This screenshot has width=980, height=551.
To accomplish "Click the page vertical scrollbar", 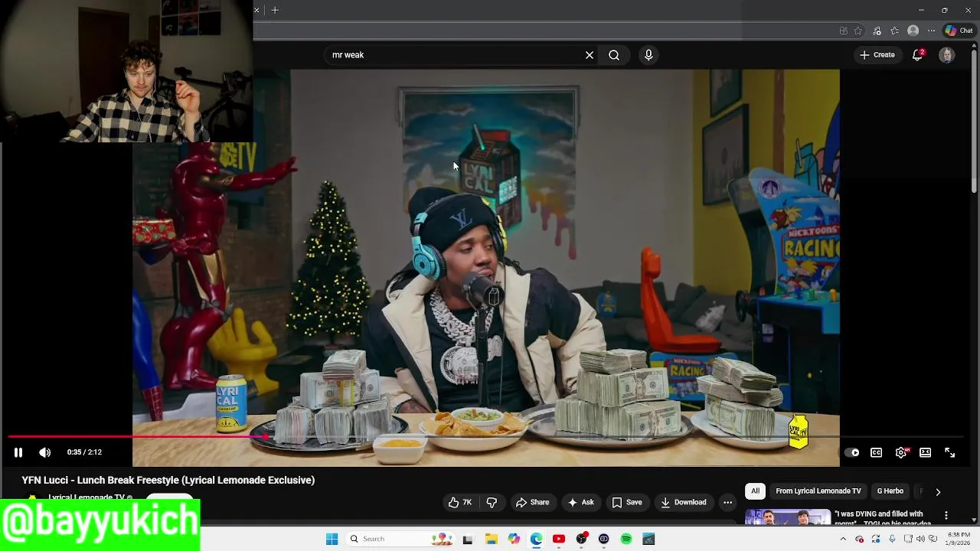I will 975,122.
